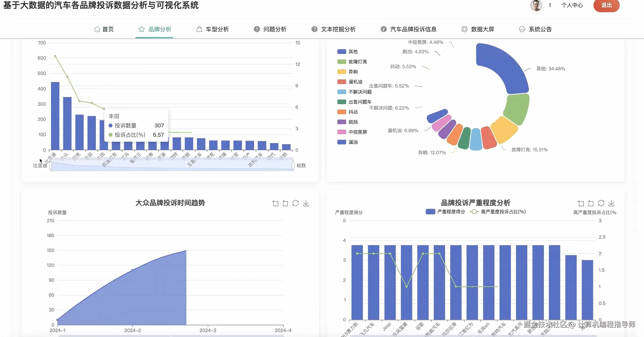
Task: Click the pie label '漏机油: 6.89%'
Action: 403,131
